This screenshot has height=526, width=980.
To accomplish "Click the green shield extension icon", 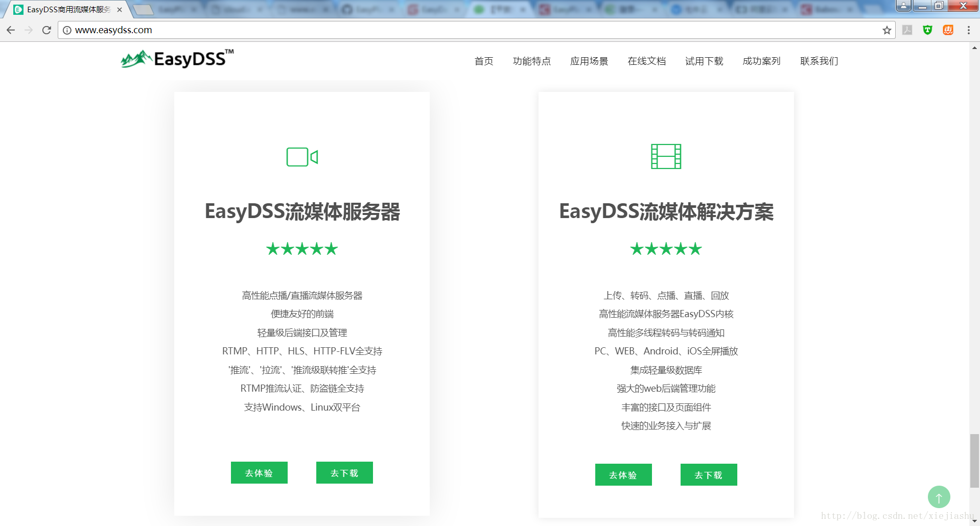I will (927, 30).
